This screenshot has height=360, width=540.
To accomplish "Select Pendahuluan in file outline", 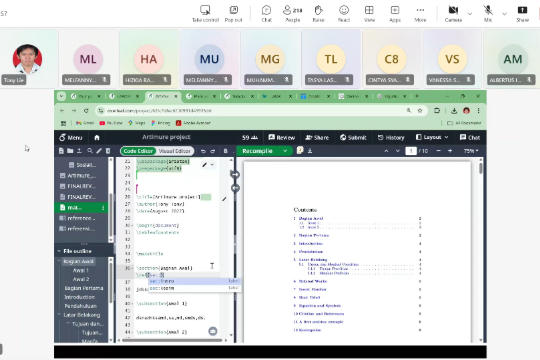I will pyautogui.click(x=80, y=306).
